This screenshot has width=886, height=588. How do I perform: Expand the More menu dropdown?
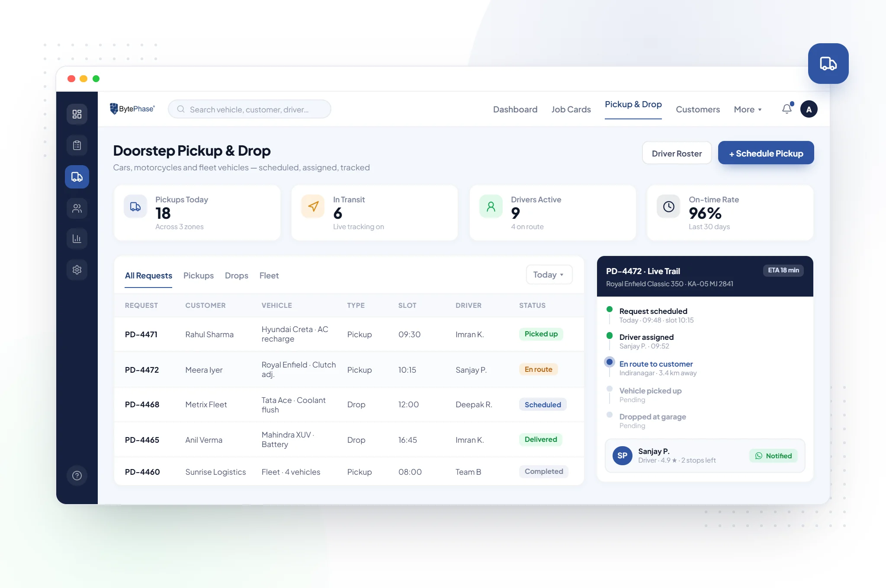tap(748, 109)
